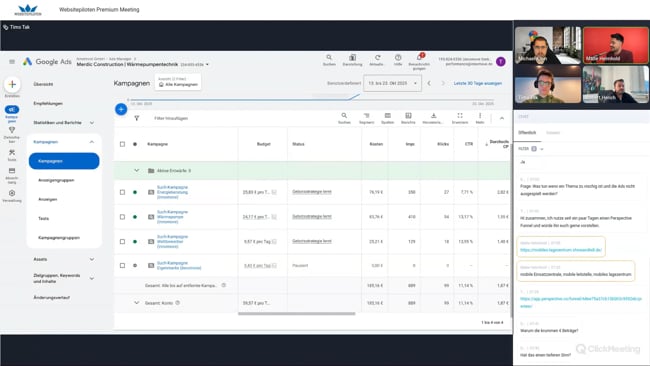
Task: Click the Erstellen plus icon in sidebar
Action: 12,84
